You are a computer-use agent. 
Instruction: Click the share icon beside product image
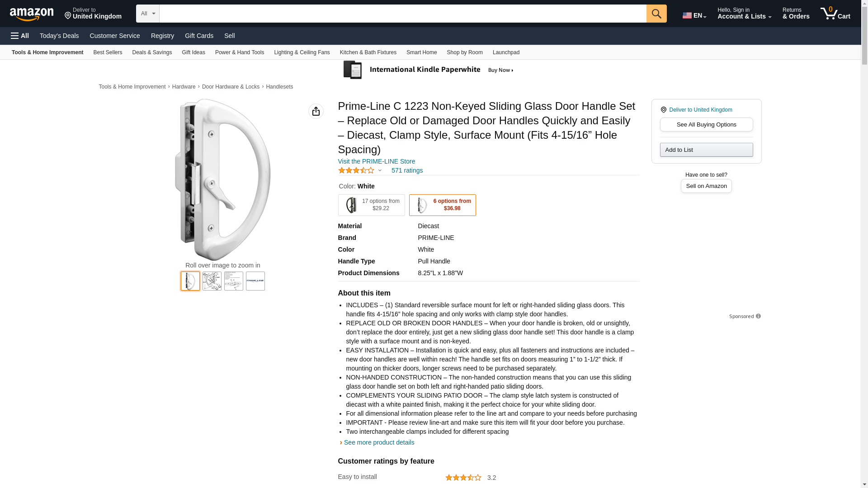pos(316,111)
